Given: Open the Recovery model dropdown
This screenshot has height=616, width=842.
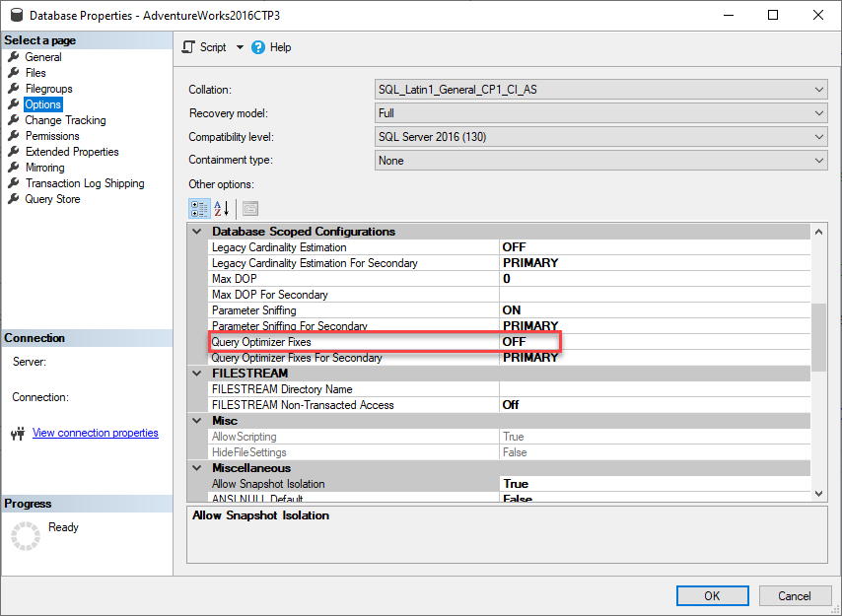Looking at the screenshot, I should [x=600, y=113].
